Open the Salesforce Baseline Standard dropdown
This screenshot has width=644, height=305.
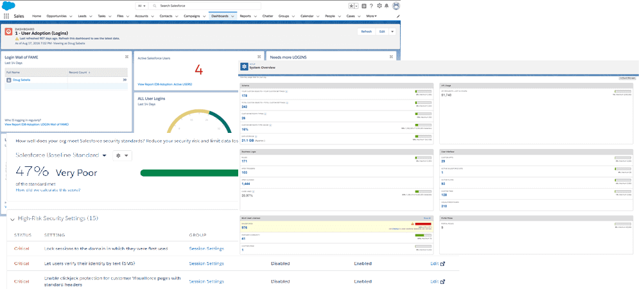point(104,155)
